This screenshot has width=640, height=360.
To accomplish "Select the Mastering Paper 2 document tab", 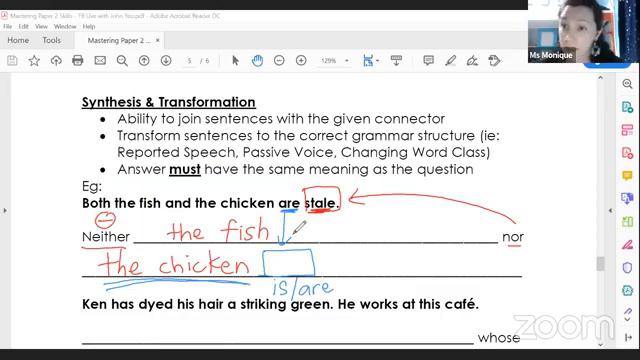I will pyautogui.click(x=118, y=40).
